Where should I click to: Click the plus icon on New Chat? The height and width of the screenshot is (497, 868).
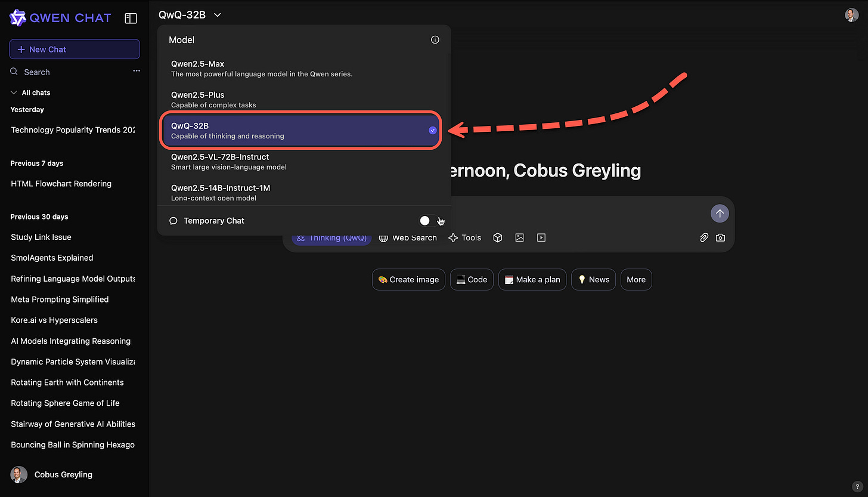(x=21, y=50)
